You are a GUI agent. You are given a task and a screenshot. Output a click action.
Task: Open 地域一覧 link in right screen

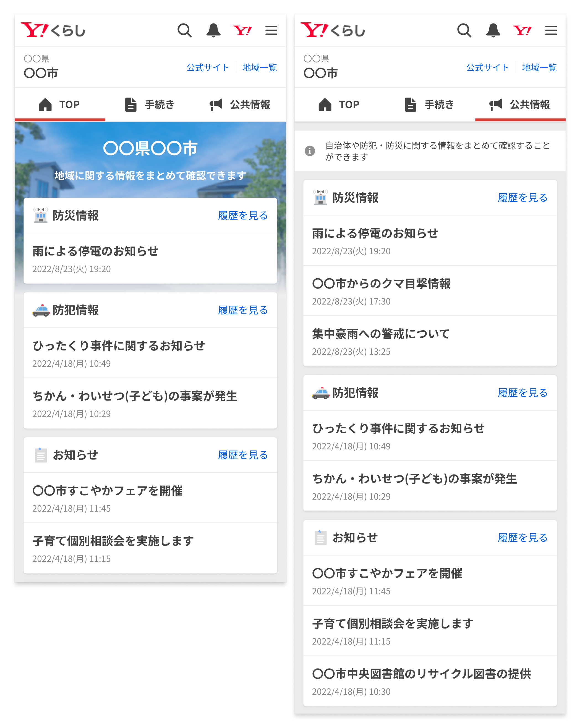(539, 67)
